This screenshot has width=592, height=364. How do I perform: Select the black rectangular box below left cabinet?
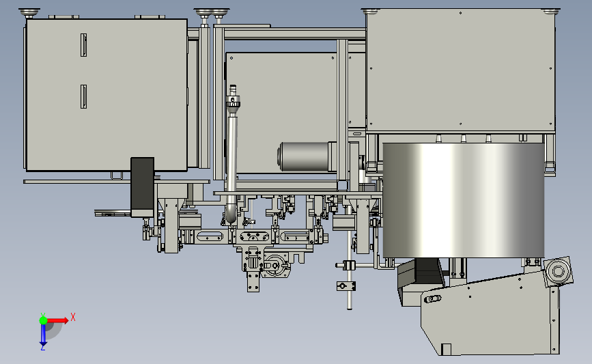click(x=142, y=187)
